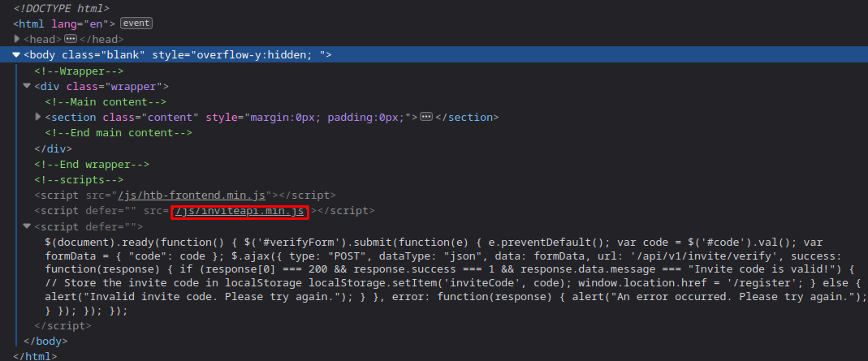
Task: Expand the section content node
Action: (x=37, y=117)
